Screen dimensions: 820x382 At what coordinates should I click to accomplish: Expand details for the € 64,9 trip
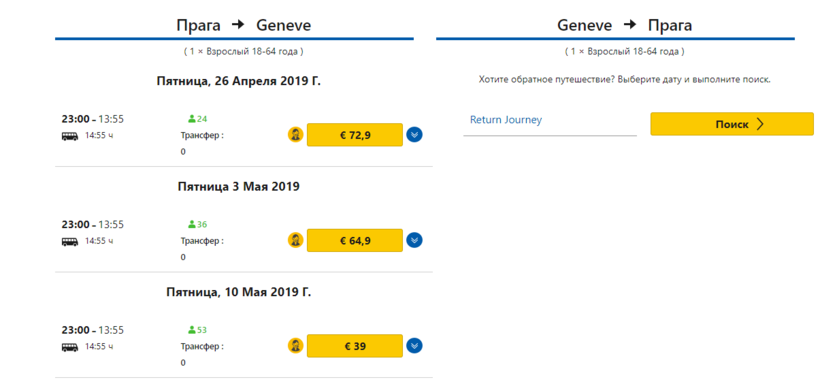tap(414, 240)
